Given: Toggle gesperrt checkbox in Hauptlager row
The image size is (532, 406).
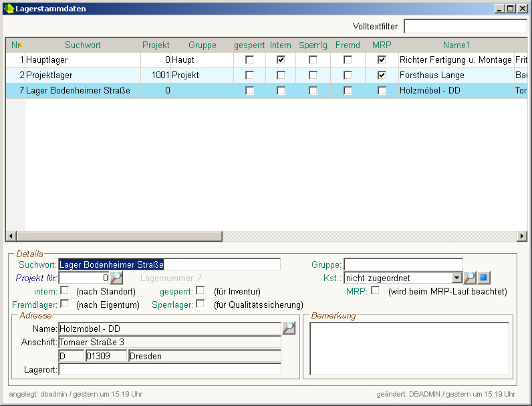Looking at the screenshot, I should [249, 59].
